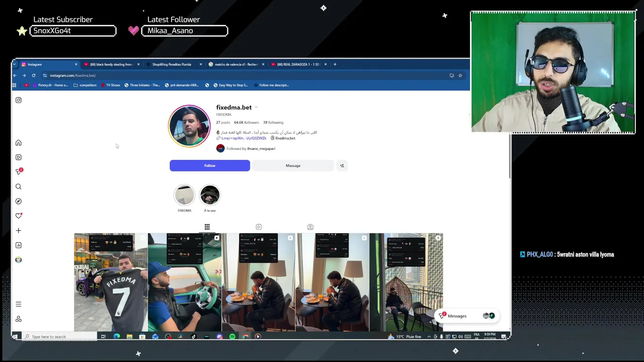644x362 pixels.
Task: Open the post of man driving car
Action: [x=185, y=282]
